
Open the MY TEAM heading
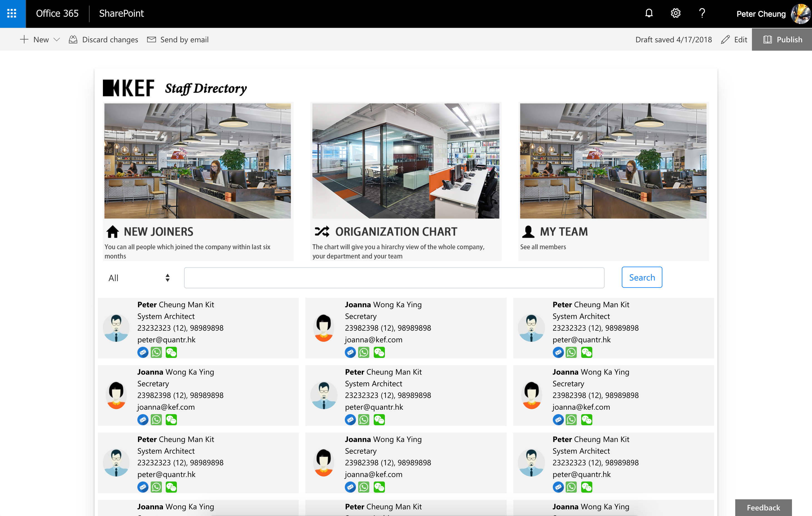pyautogui.click(x=564, y=232)
